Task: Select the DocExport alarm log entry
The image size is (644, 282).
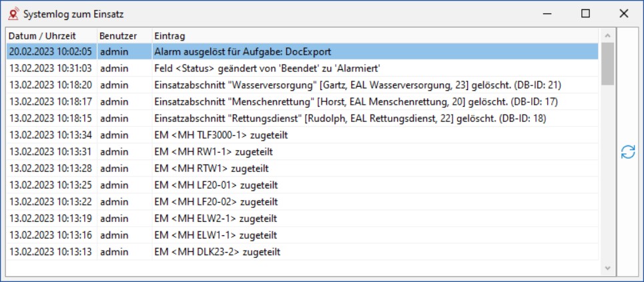Action: click(302, 52)
